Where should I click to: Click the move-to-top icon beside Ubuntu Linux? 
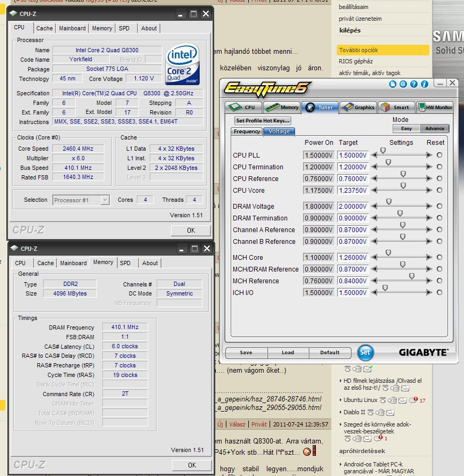(382, 400)
